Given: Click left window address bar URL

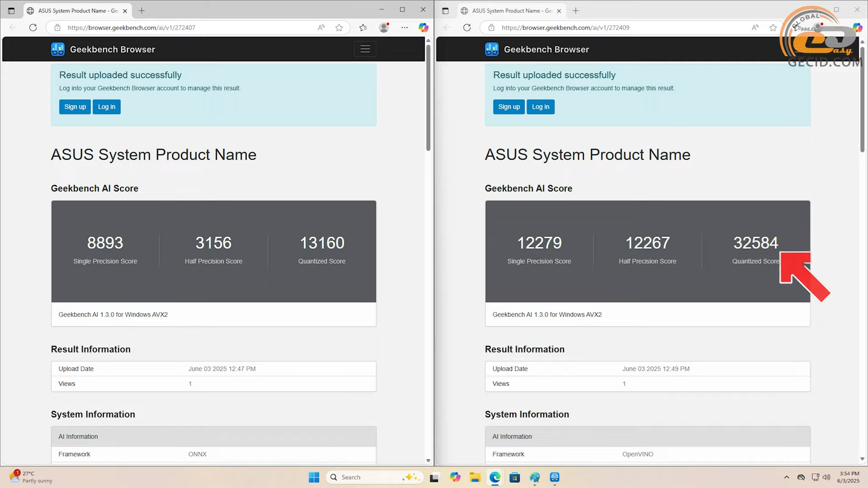Looking at the screenshot, I should click(x=132, y=28).
